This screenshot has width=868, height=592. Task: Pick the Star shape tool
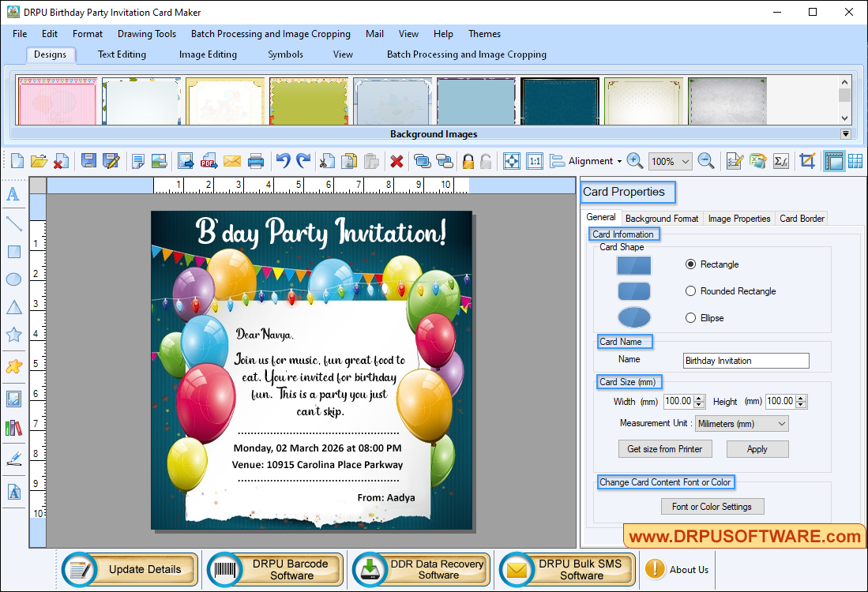pyautogui.click(x=13, y=334)
